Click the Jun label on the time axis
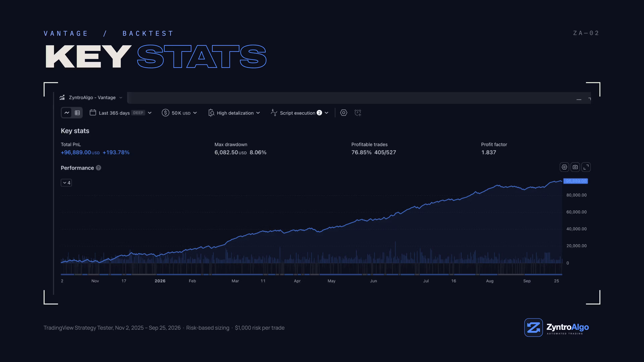The image size is (644, 362). point(373,281)
